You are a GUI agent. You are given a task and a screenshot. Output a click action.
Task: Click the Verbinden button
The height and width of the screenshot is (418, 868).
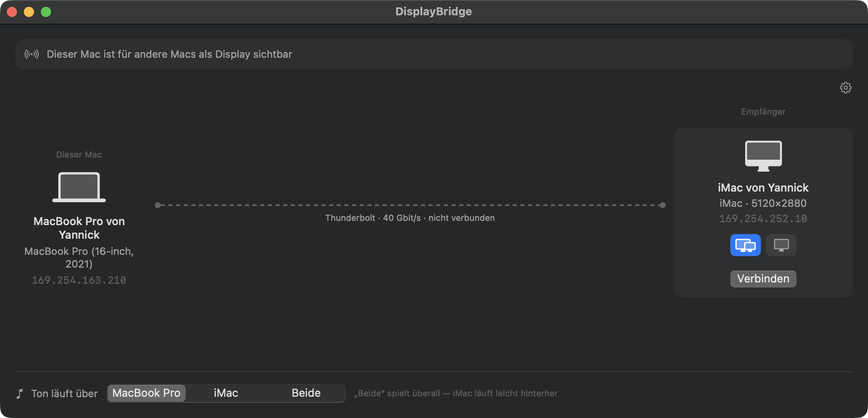(763, 279)
